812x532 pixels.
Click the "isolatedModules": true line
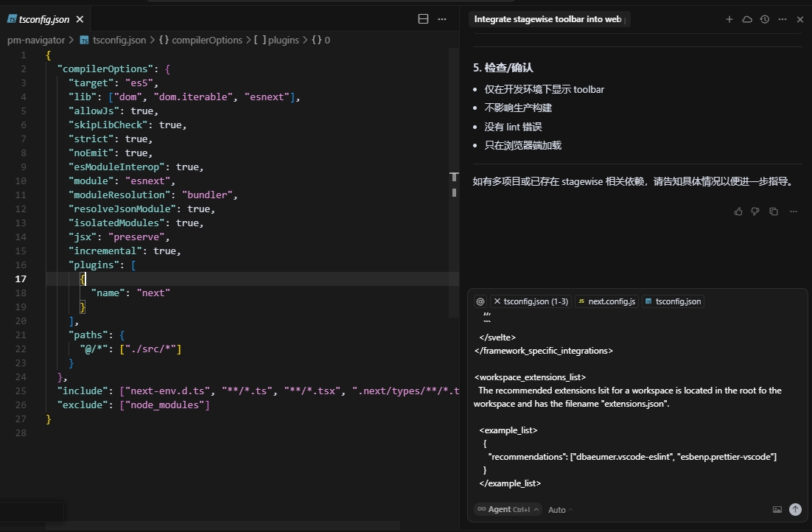pos(136,223)
